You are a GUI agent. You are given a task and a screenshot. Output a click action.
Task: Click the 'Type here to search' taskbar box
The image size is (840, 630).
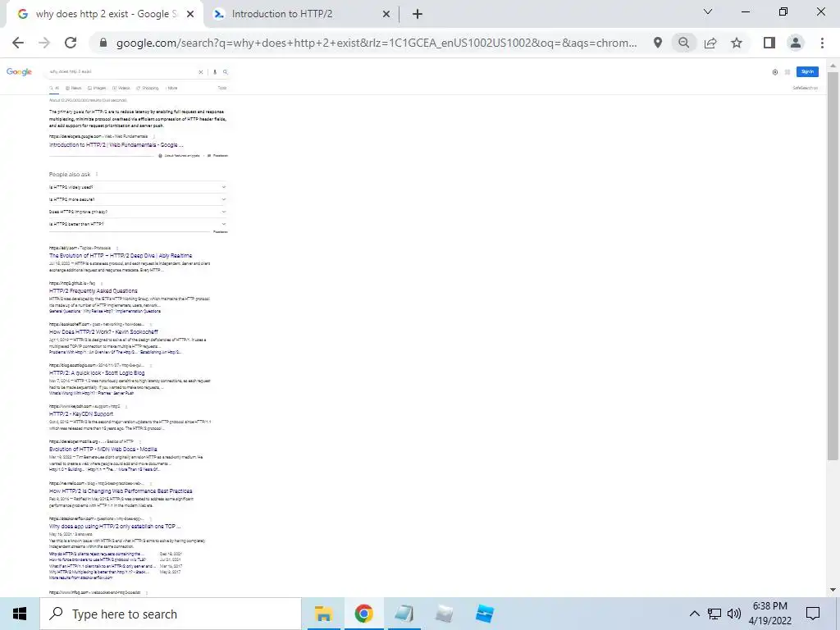tap(171, 614)
